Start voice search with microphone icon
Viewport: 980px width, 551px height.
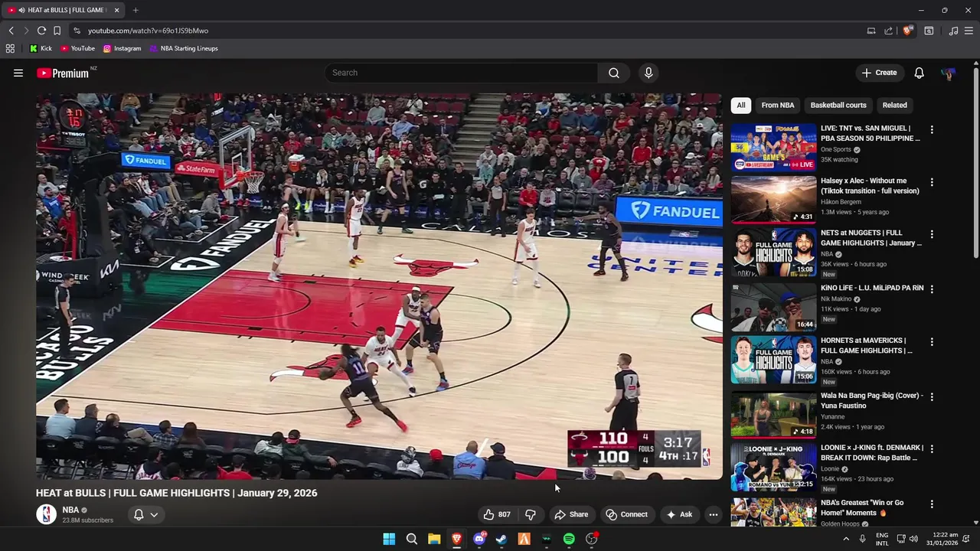tap(648, 73)
